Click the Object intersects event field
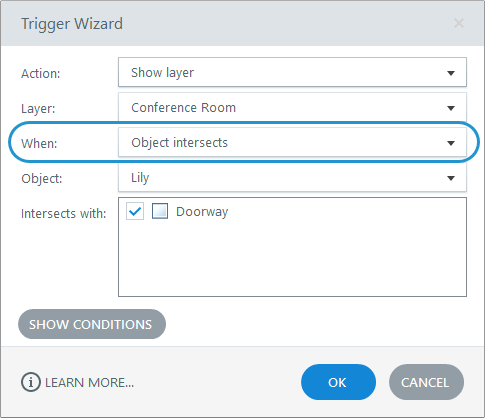The height and width of the screenshot is (418, 485). pos(292,142)
